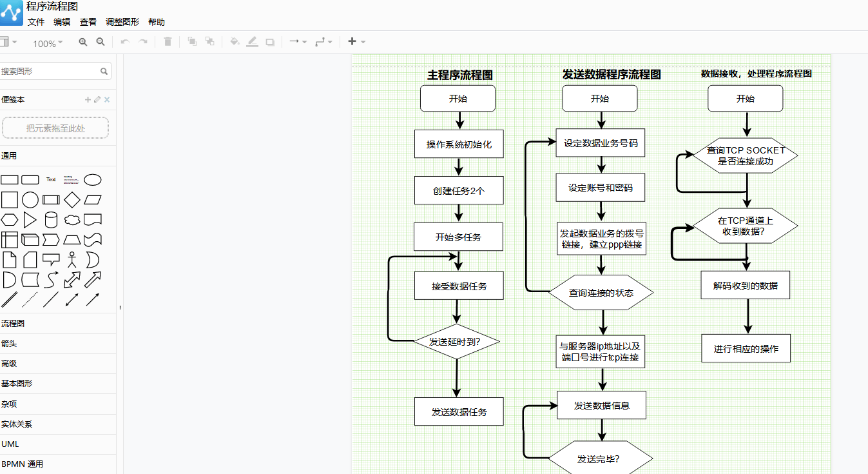The image size is (868, 474).
Task: Expand the 高级 shapes section
Action: (58, 364)
